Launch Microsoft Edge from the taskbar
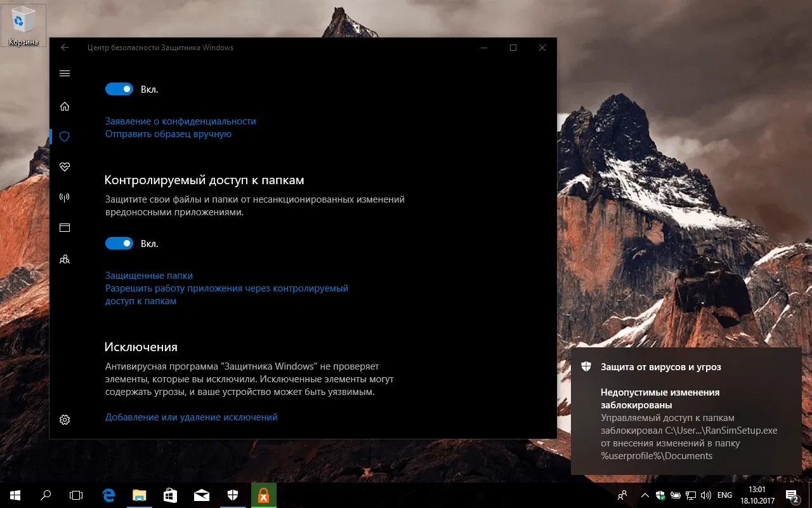The width and height of the screenshot is (812, 508). tap(108, 495)
